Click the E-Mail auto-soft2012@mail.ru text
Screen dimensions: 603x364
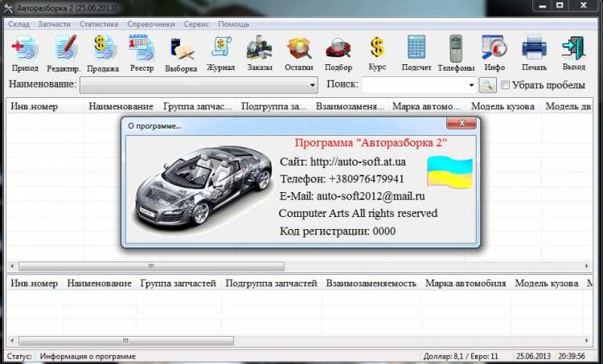point(352,196)
